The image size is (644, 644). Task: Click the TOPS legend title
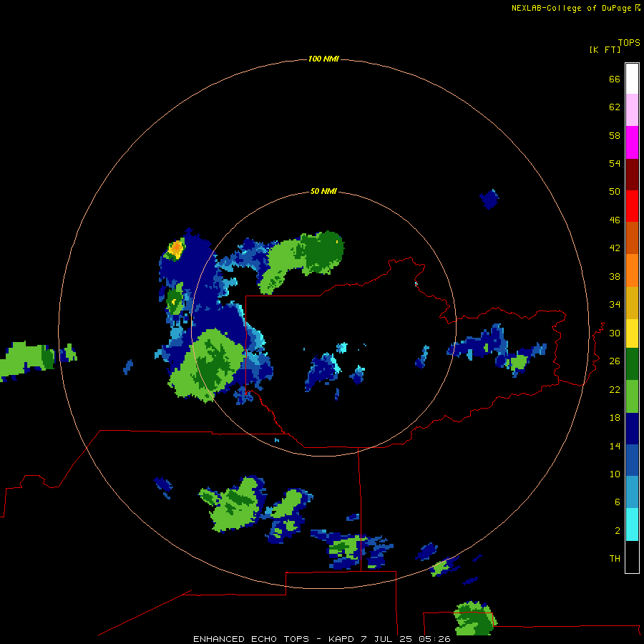629,42
